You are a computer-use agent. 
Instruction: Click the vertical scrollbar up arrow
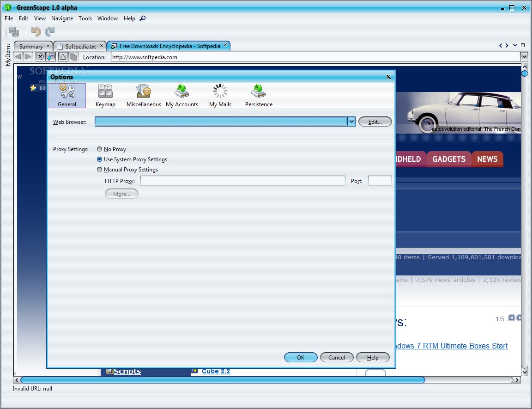coord(525,67)
